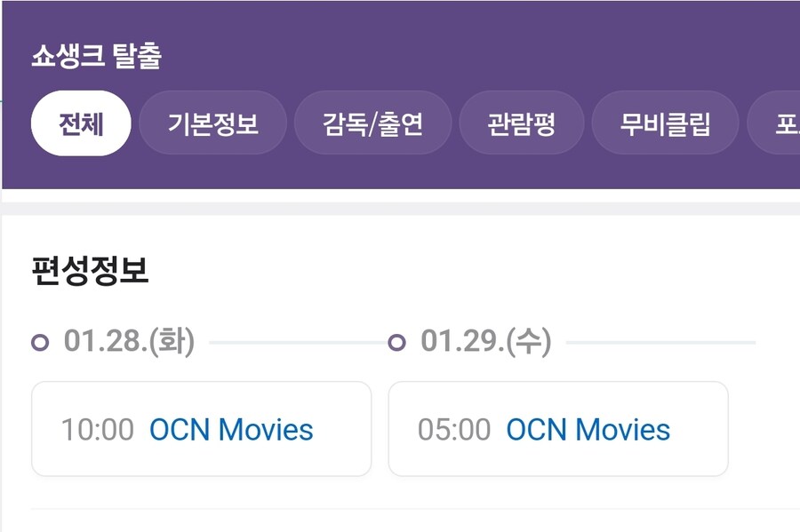Select the partially visible 포 tab

(780, 124)
